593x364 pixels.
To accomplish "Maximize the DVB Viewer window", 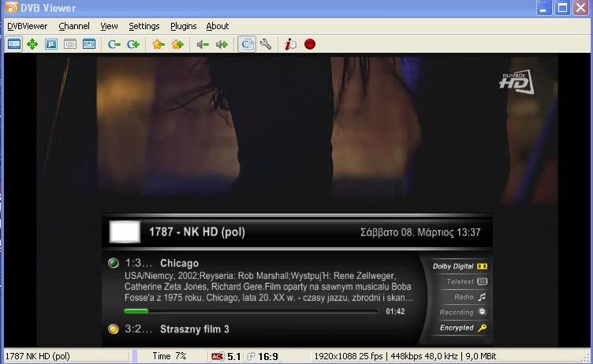I will pyautogui.click(x=562, y=8).
